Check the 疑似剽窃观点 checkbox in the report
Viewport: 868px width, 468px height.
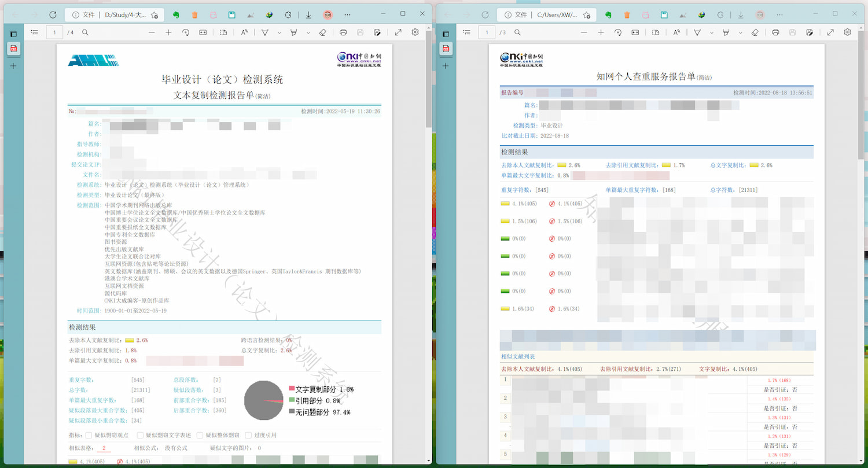tap(88, 436)
